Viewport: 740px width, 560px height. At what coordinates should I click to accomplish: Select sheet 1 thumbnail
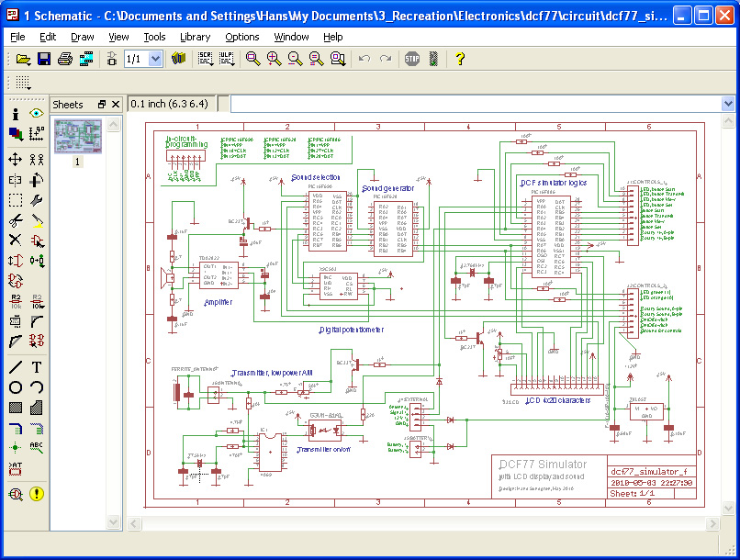[78, 137]
